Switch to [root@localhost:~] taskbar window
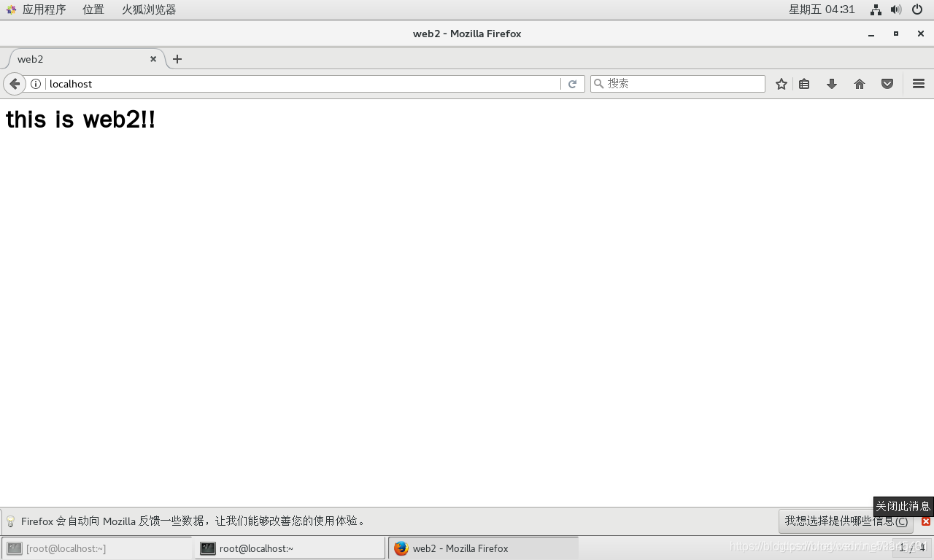 tap(97, 548)
